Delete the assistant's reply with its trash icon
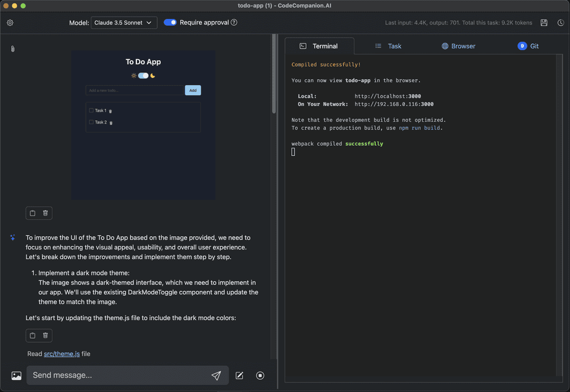The height and width of the screenshot is (392, 570). [45, 335]
